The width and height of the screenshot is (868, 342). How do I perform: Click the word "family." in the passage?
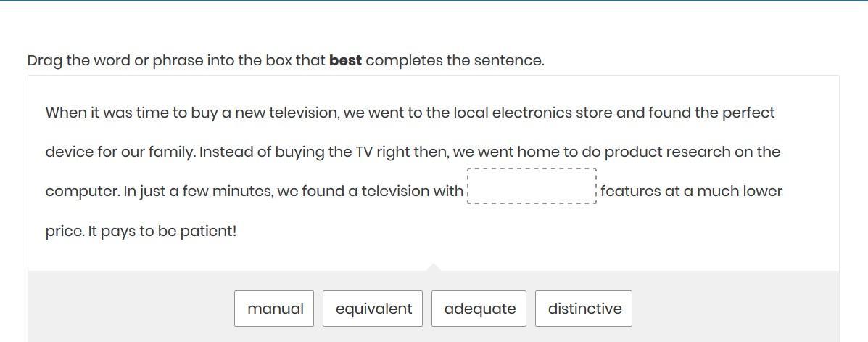pos(172,152)
